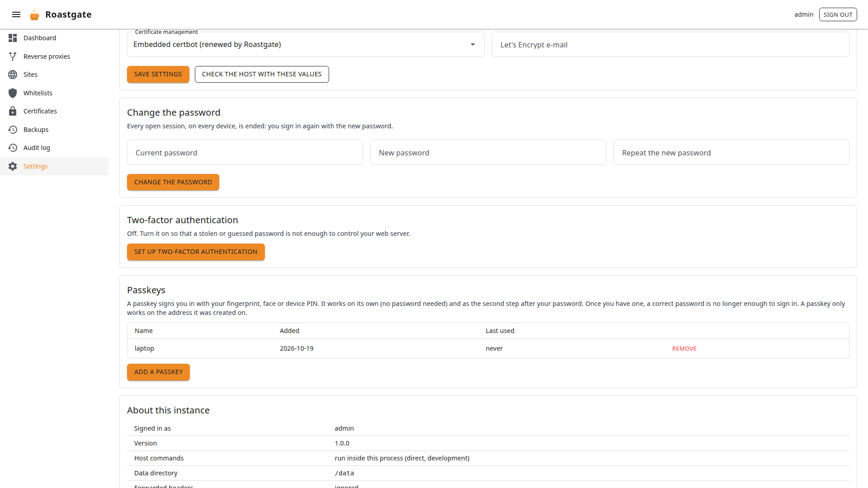Click the admin username in header
The width and height of the screenshot is (868, 488).
tap(803, 14)
